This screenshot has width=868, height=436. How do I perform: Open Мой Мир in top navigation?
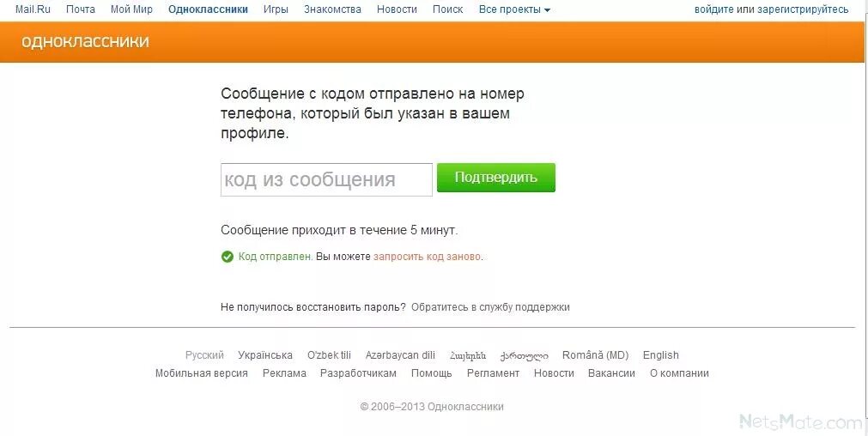(131, 9)
